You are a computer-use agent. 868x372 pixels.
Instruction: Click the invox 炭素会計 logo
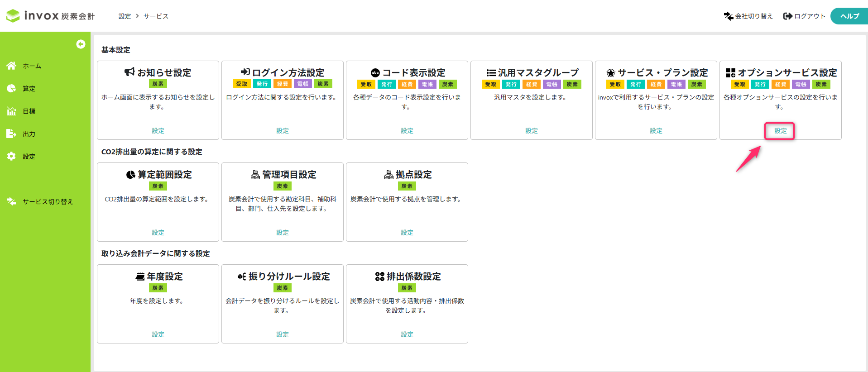click(x=50, y=16)
